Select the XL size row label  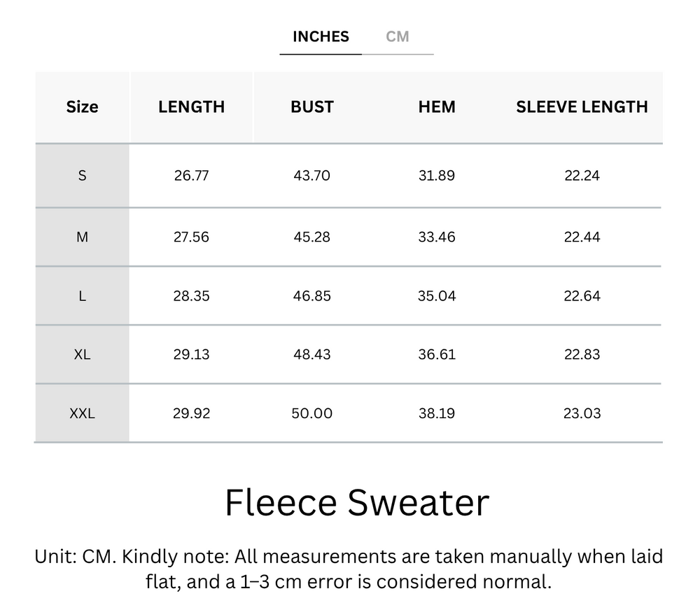[82, 355]
